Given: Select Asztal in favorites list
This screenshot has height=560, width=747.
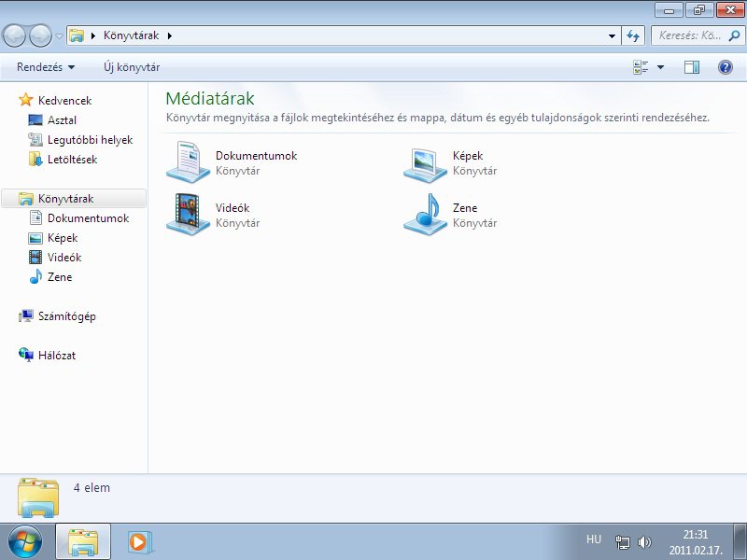Looking at the screenshot, I should click(x=62, y=120).
